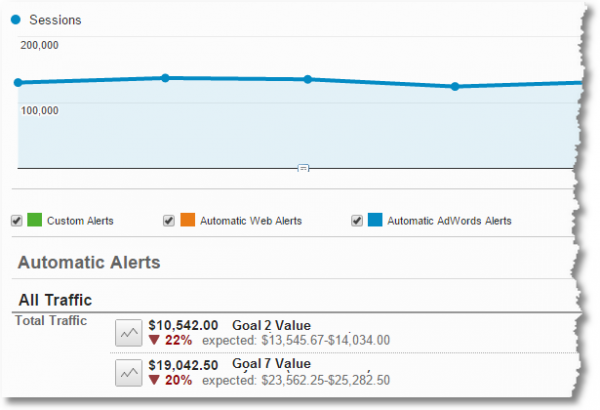The width and height of the screenshot is (600, 410).
Task: Click the orange Automatic Web Alerts swatch
Action: (186, 220)
